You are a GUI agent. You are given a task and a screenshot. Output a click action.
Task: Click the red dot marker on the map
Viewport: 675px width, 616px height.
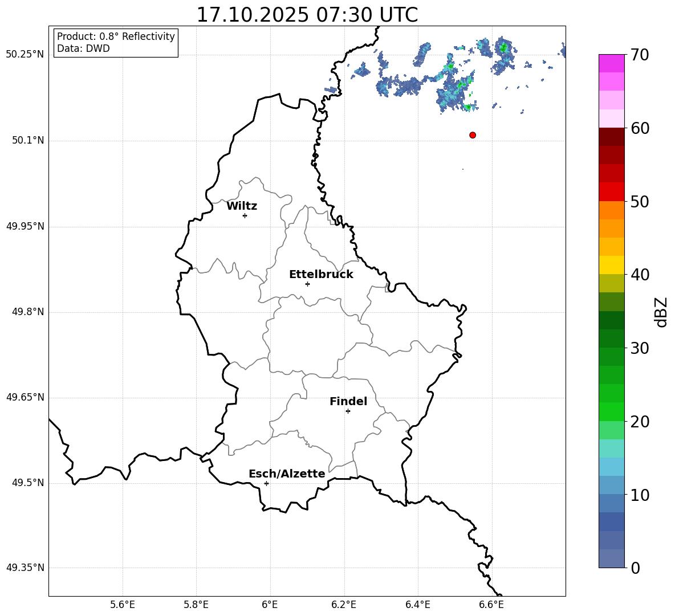coord(473,135)
